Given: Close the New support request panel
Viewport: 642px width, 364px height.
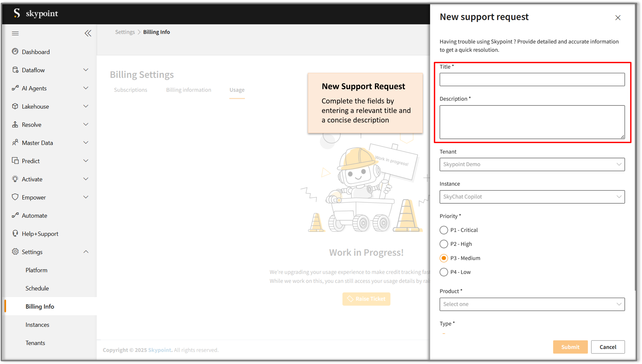Looking at the screenshot, I should (618, 18).
